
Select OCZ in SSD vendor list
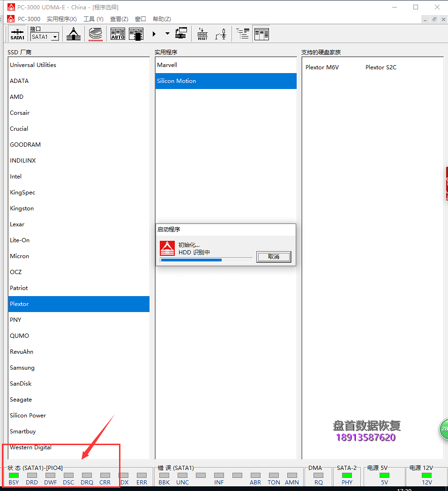tap(79, 272)
